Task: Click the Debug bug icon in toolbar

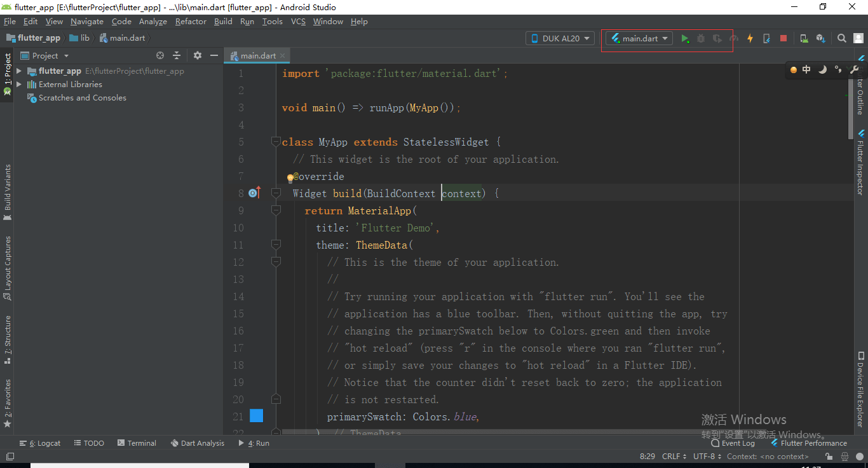Action: click(x=701, y=38)
